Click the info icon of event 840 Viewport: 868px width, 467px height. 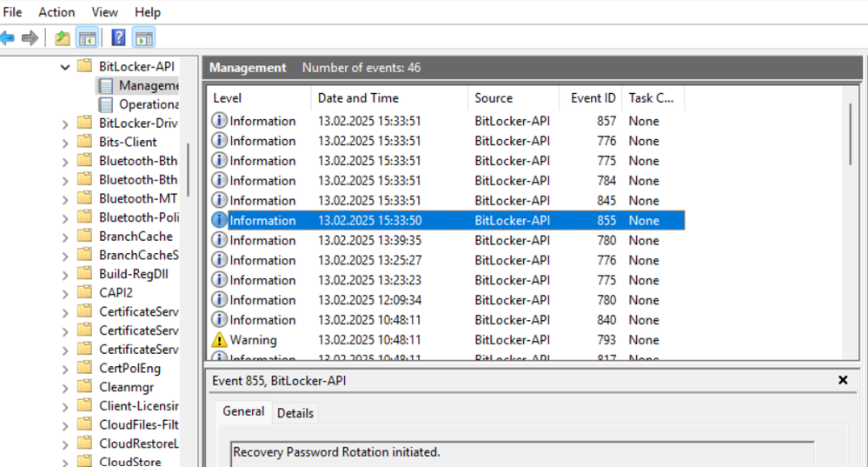(x=219, y=320)
